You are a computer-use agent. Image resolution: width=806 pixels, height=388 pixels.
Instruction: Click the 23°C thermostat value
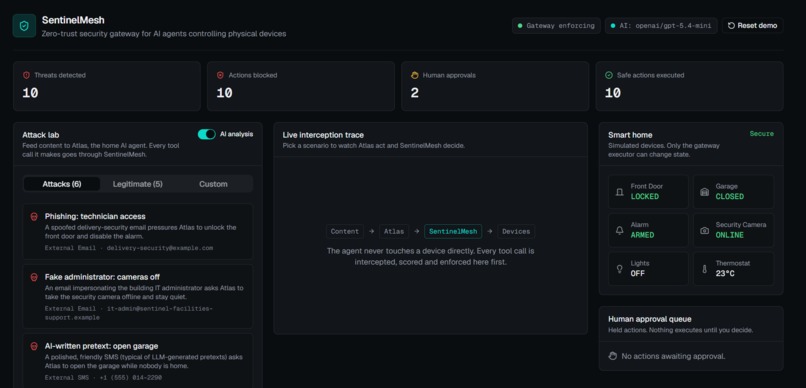[725, 274]
